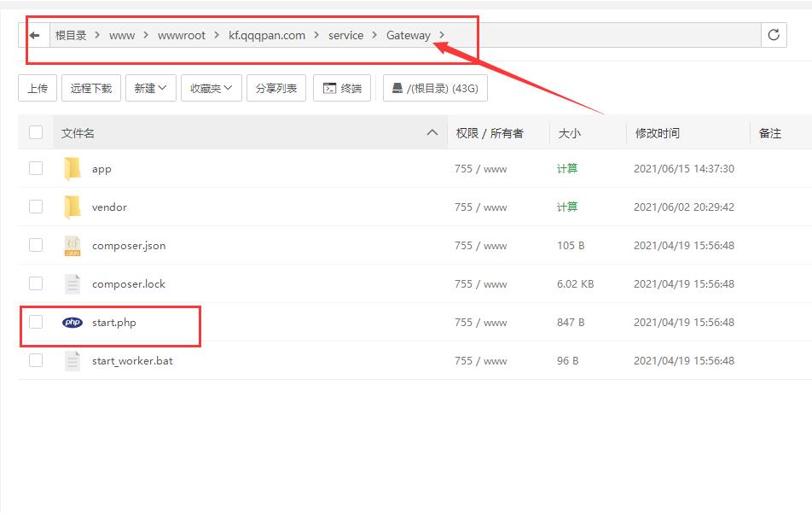
Task: Click the composer.json file icon
Action: click(x=72, y=246)
